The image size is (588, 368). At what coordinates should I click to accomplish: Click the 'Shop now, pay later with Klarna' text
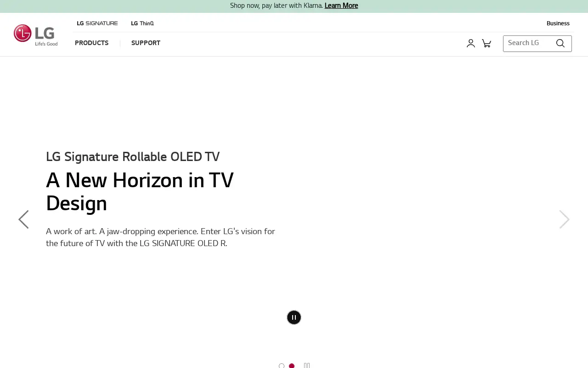(x=277, y=6)
